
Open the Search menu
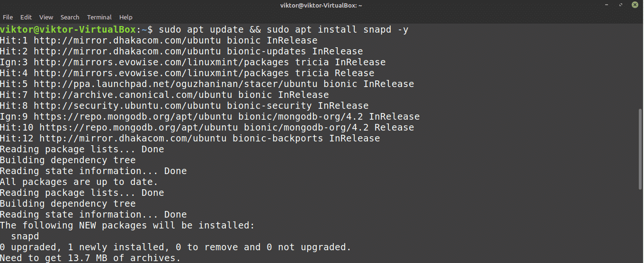(x=70, y=17)
